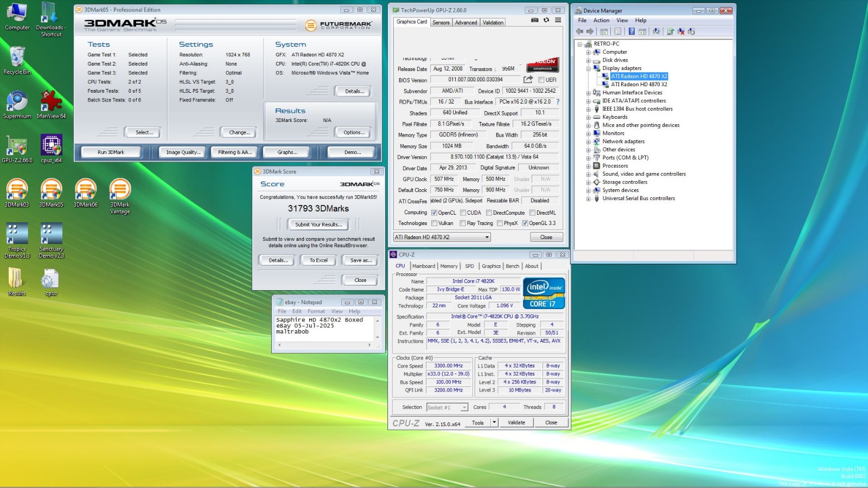
Task: Open GPU-Z hamburger menu icon
Action: (558, 21)
